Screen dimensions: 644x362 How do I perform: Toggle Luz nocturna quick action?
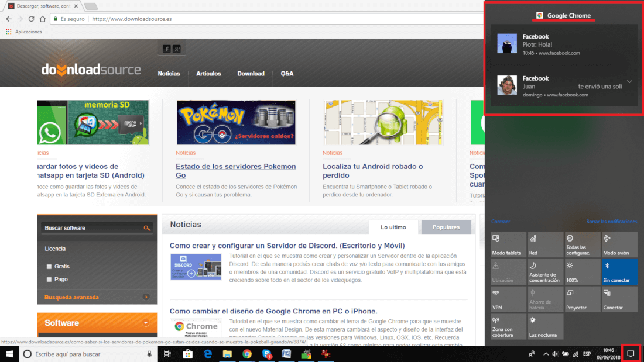546,326
